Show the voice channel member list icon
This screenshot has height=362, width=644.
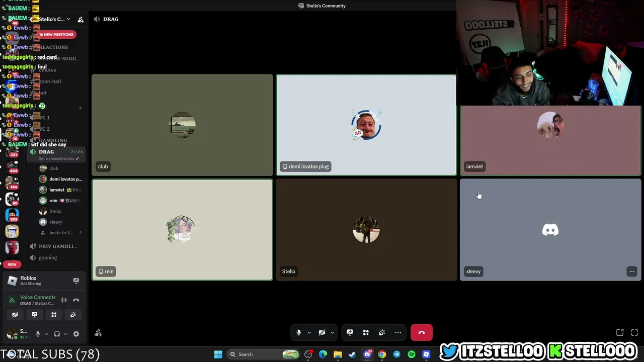[x=98, y=333]
